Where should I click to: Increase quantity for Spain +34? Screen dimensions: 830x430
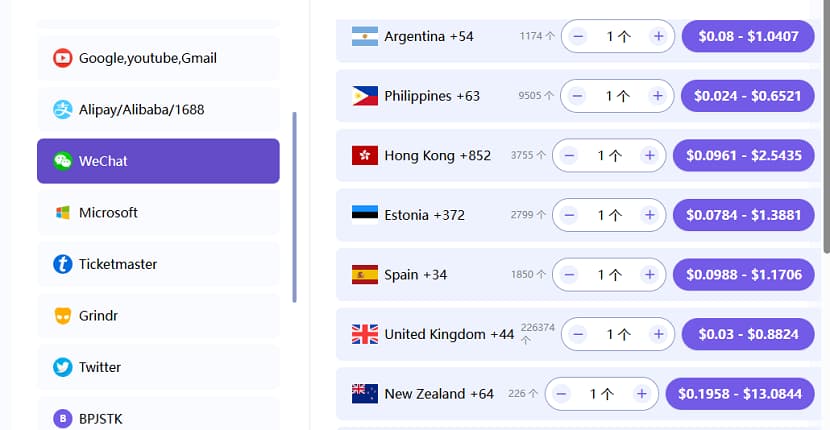[649, 275]
